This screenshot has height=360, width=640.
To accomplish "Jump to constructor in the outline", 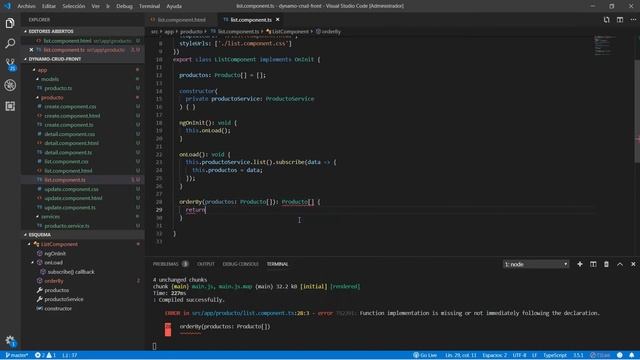I will 58,309.
